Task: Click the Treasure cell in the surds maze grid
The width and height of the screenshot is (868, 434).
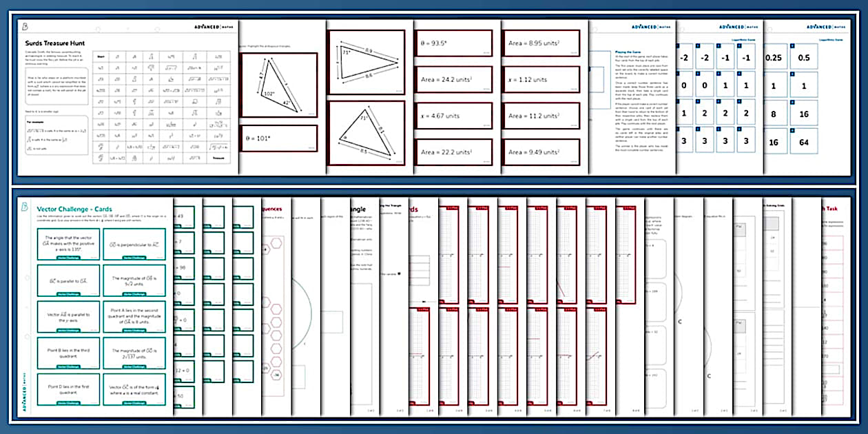Action: click(x=218, y=156)
